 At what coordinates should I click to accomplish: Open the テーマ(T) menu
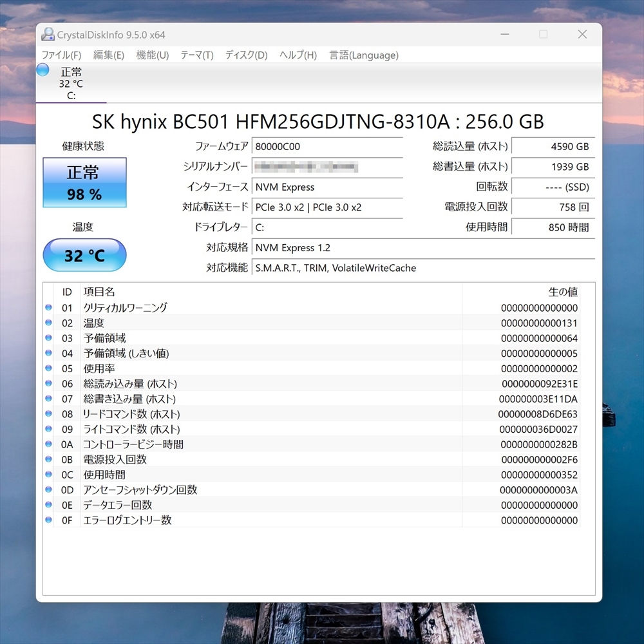[197, 55]
